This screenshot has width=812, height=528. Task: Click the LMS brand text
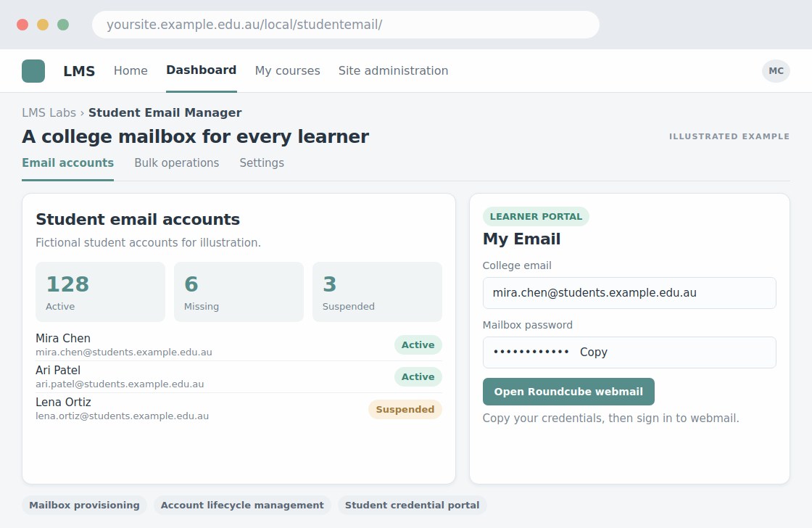79,71
